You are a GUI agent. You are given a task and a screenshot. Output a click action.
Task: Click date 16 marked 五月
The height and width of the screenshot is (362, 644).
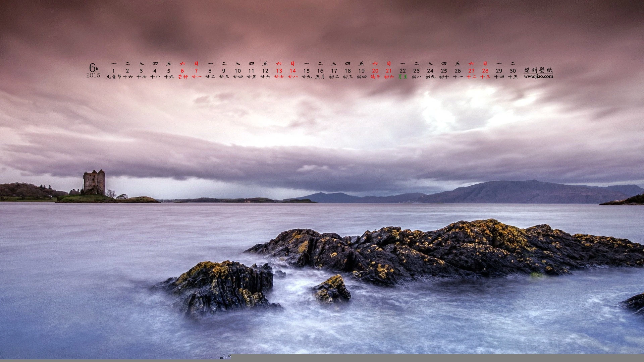[320, 71]
